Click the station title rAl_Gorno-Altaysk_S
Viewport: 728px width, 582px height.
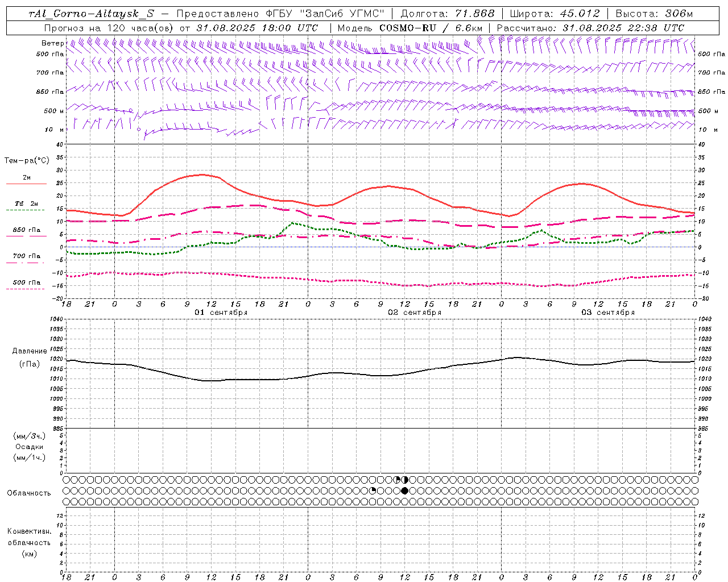click(92, 14)
